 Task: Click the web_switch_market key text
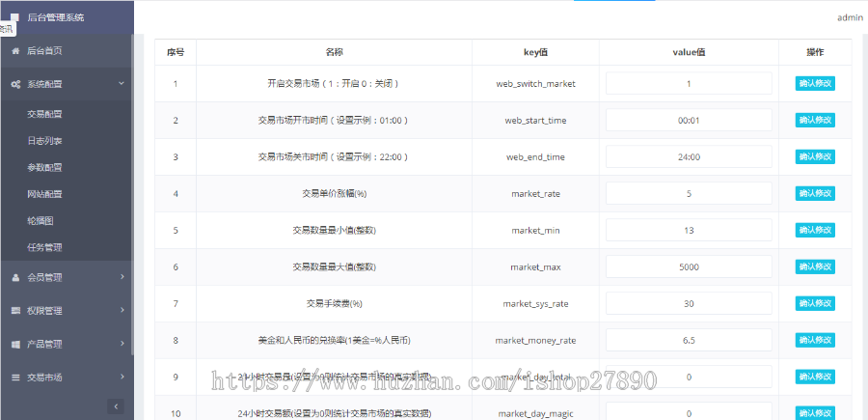(x=535, y=84)
